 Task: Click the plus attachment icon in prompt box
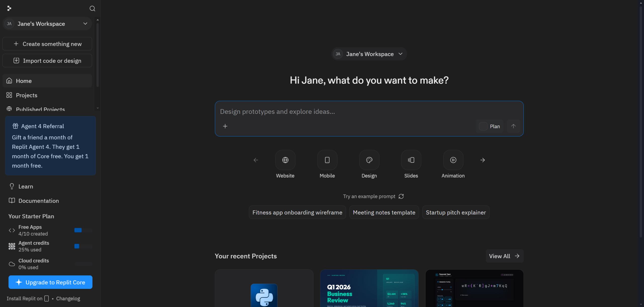point(225,126)
